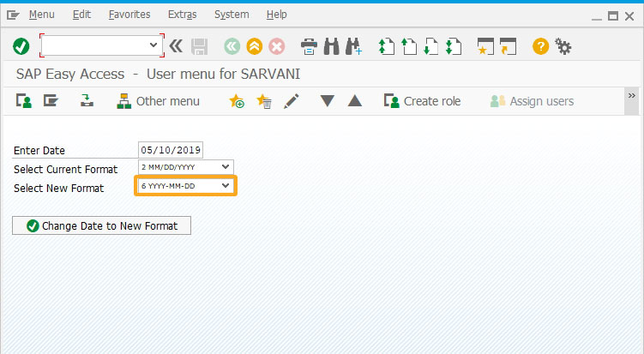This screenshot has height=354, width=644.
Task: Go to First Page icon
Action: tap(387, 46)
